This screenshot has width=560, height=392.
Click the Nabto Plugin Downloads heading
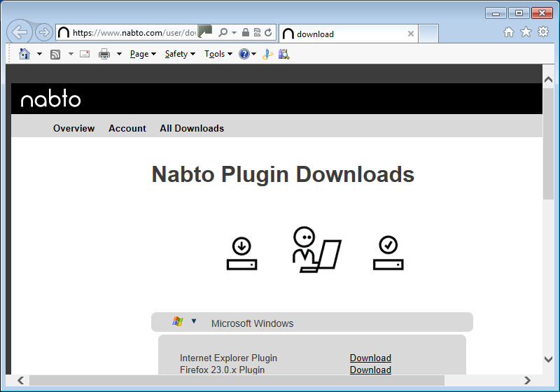tap(283, 174)
